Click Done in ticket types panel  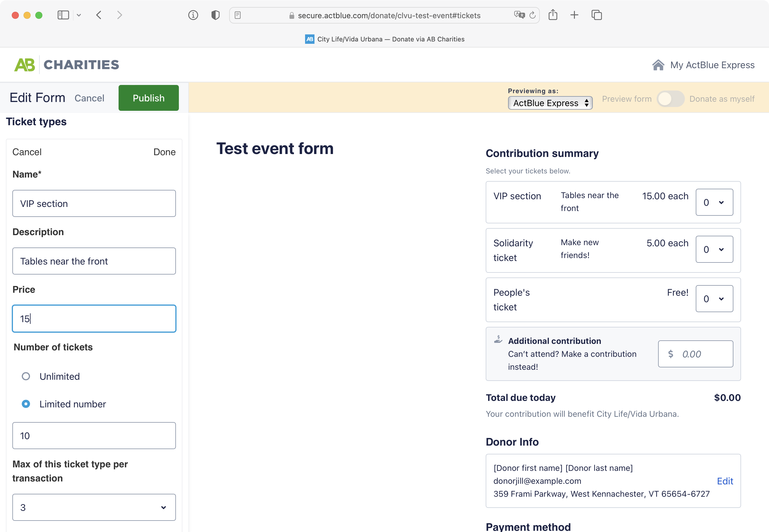164,152
